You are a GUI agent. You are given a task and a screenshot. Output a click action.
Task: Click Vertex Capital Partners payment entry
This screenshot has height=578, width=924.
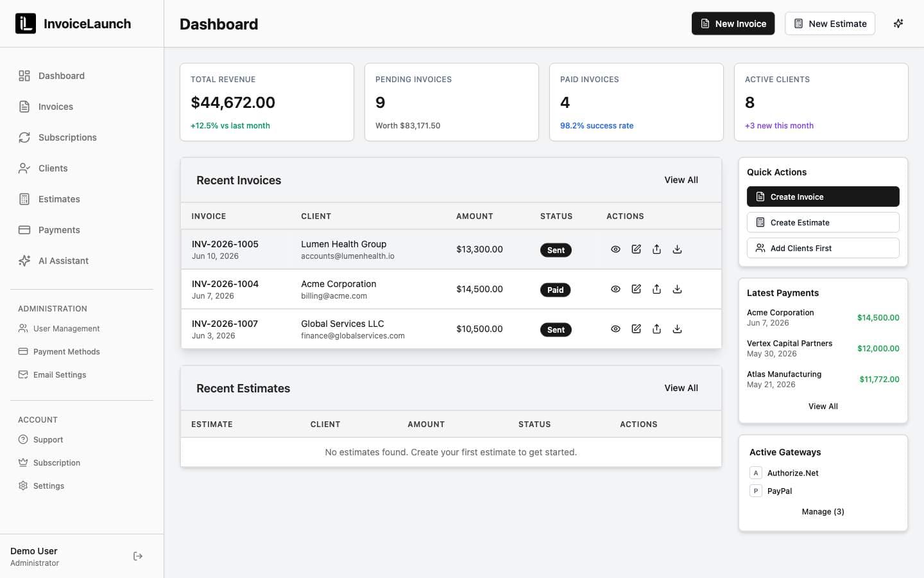tap(823, 348)
